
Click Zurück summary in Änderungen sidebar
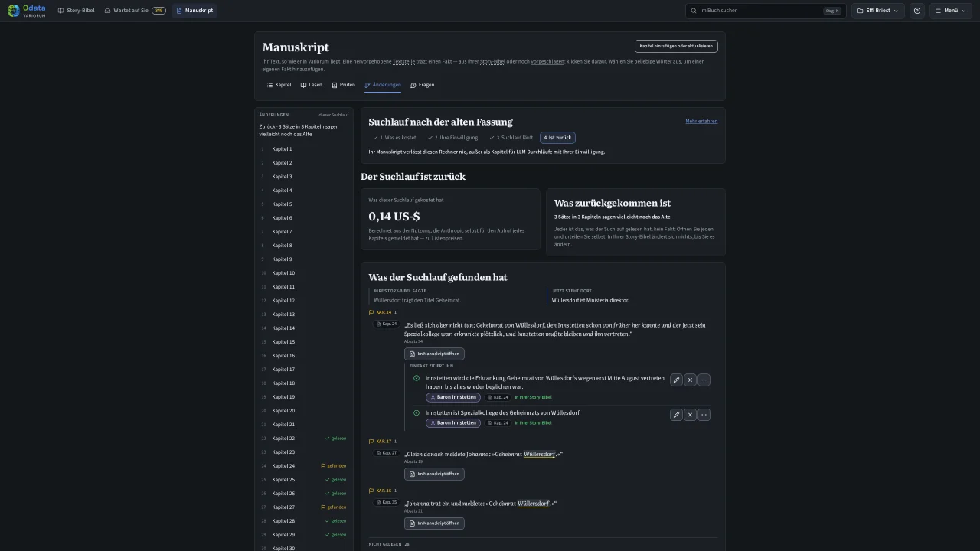point(304,130)
